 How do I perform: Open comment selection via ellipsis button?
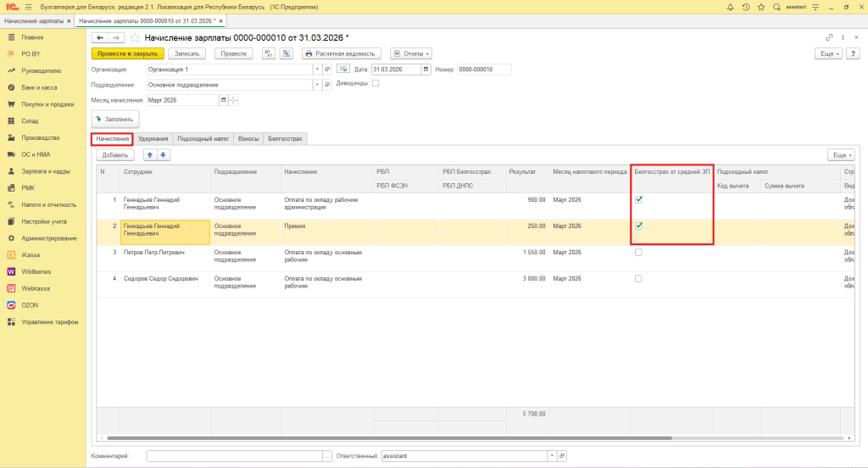coord(327,456)
